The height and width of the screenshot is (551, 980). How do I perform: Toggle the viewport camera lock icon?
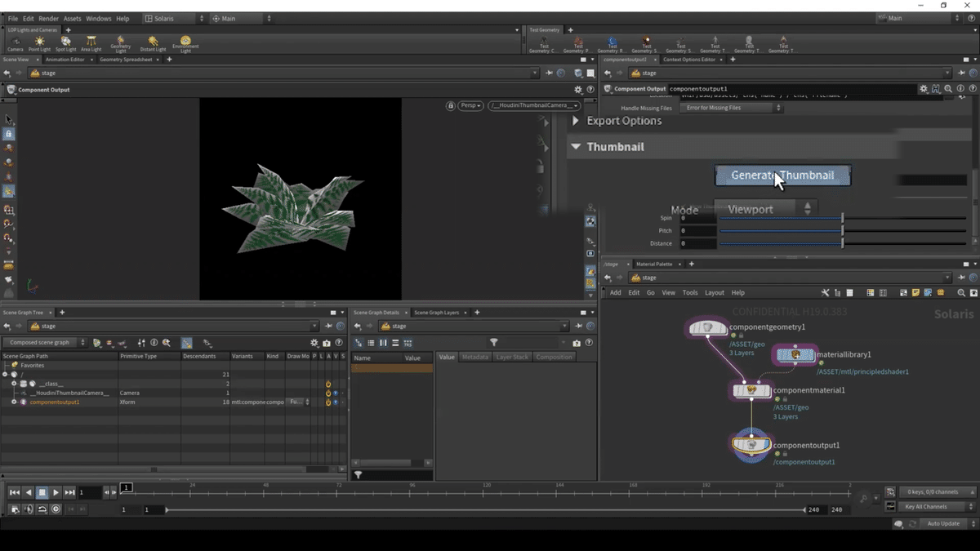450,105
